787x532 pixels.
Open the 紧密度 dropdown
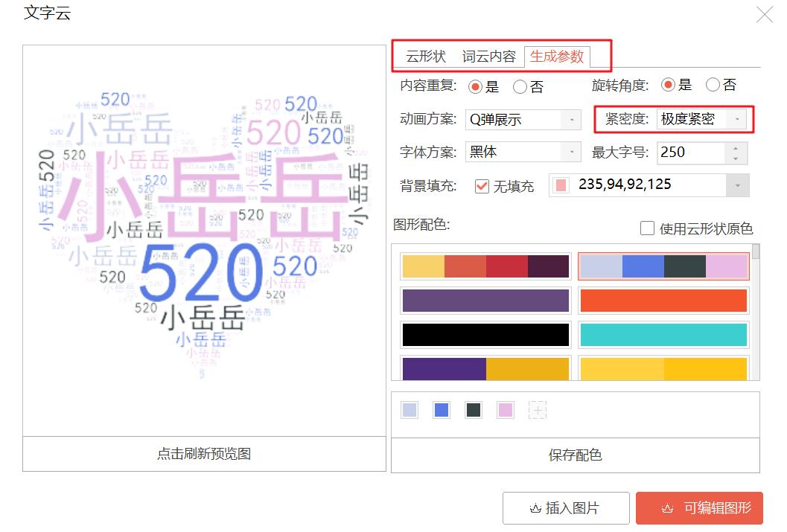point(737,119)
